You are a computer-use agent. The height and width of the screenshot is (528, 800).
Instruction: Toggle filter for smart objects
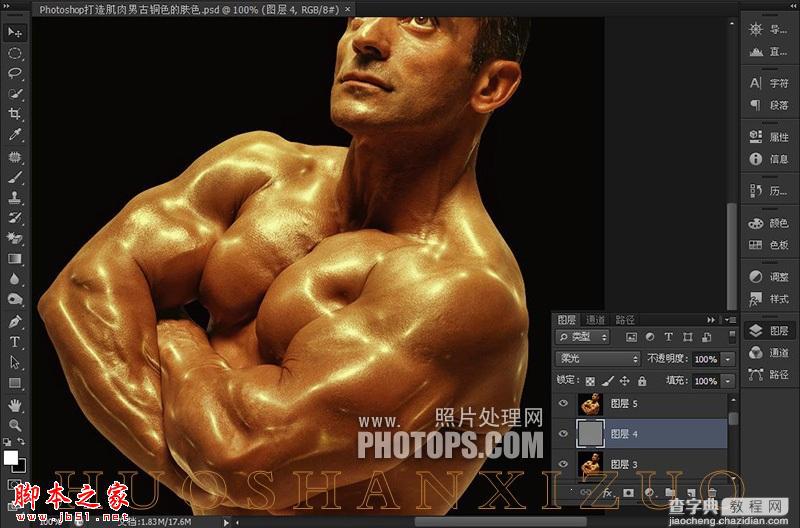[707, 337]
